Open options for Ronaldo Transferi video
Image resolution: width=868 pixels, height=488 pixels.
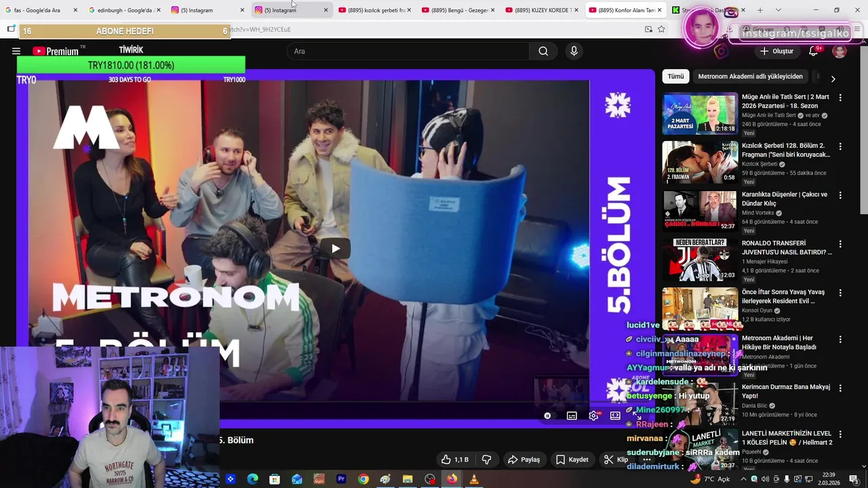point(840,244)
